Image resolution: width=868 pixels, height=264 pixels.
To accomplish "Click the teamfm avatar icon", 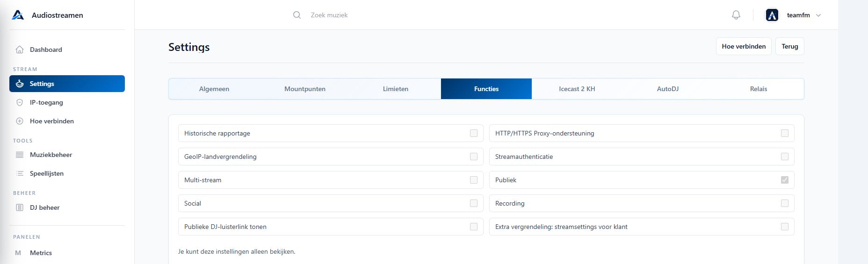I will [x=772, y=15].
